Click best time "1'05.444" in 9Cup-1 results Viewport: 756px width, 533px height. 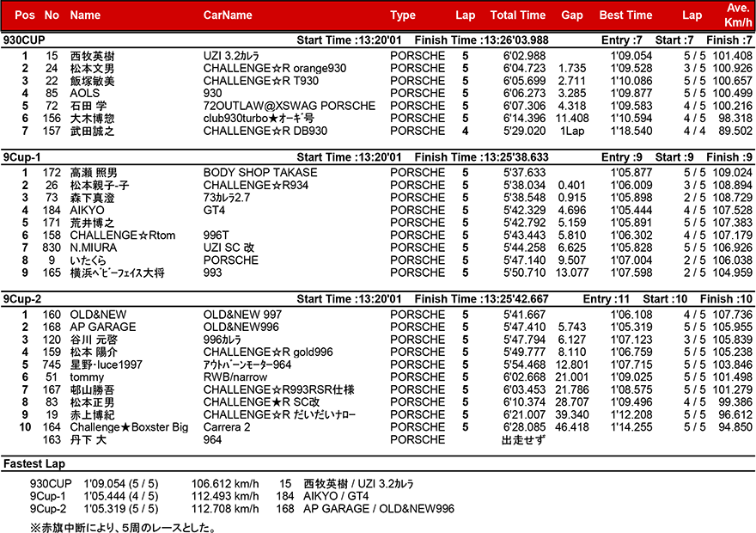coord(631,211)
